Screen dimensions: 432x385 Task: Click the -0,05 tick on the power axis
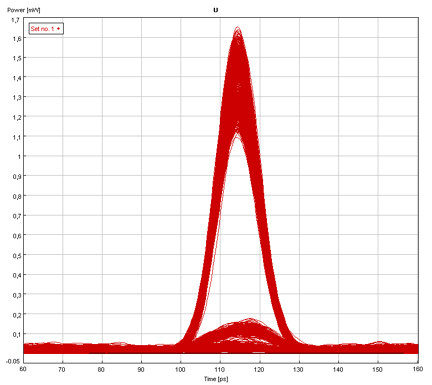(14, 361)
